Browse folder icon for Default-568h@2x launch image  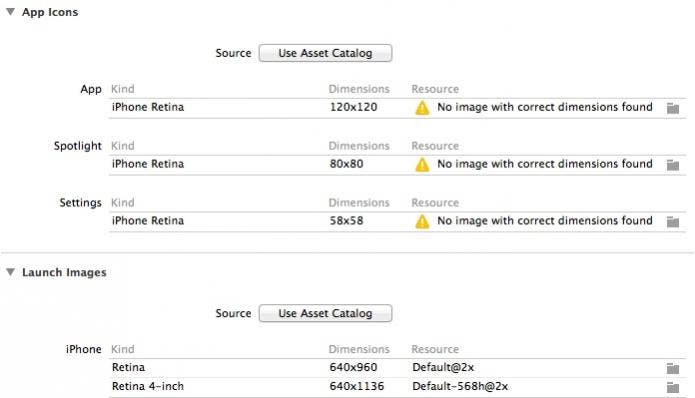pos(673,387)
